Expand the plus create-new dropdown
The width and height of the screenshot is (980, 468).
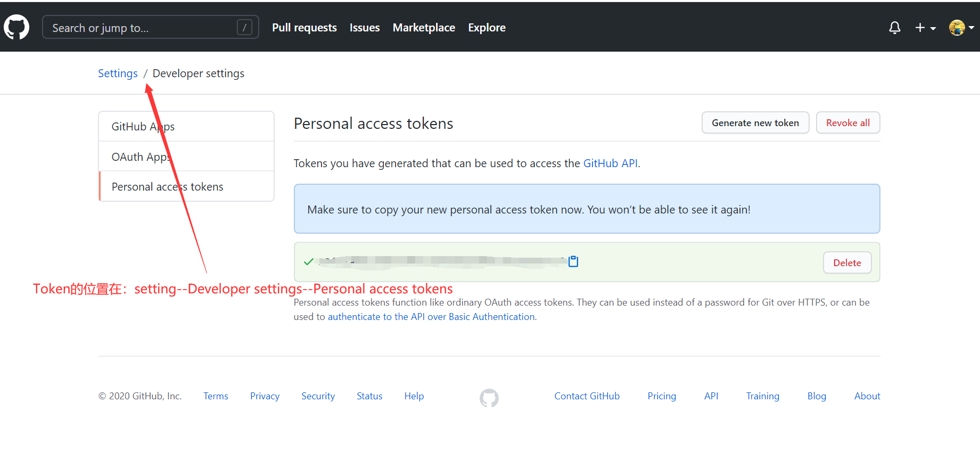[925, 28]
